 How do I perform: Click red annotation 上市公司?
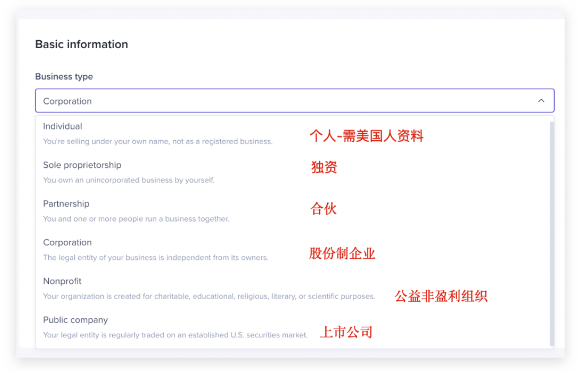point(346,332)
